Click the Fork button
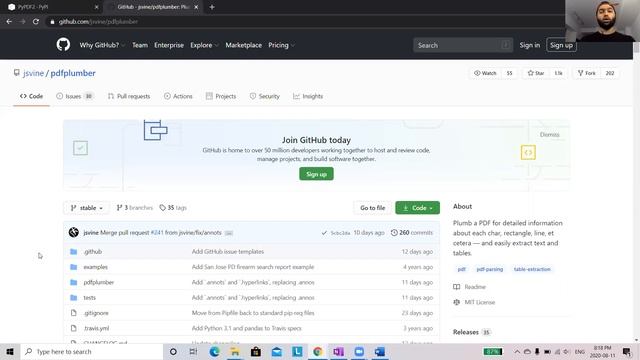 pyautogui.click(x=587, y=73)
